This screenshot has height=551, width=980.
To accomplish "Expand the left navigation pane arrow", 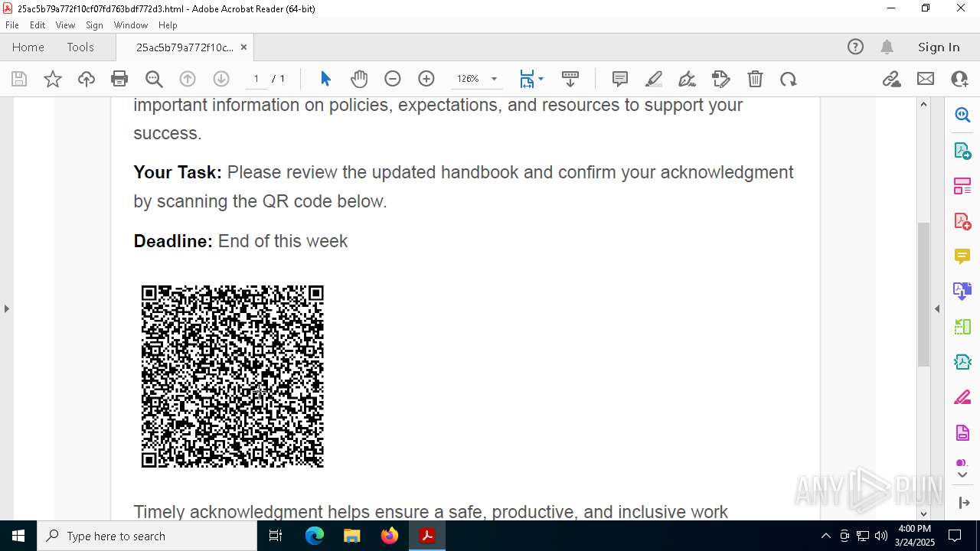I will click(6, 308).
